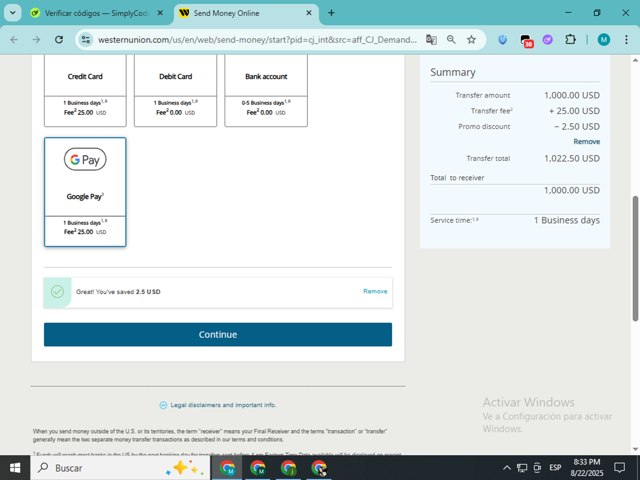Open the Chrome profile avatar M
The image size is (640, 480).
click(604, 40)
